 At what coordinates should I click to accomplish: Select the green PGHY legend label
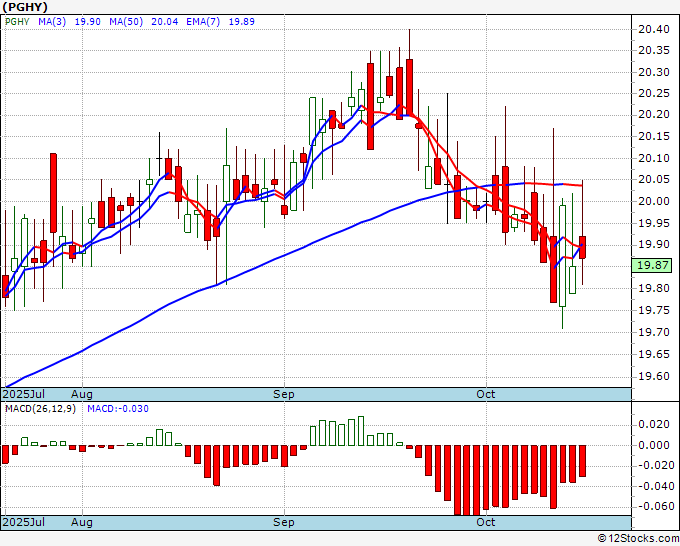click(x=17, y=22)
